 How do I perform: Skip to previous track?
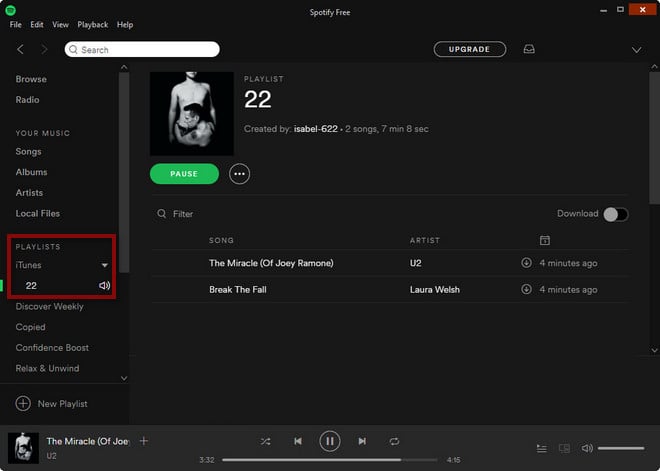click(298, 441)
